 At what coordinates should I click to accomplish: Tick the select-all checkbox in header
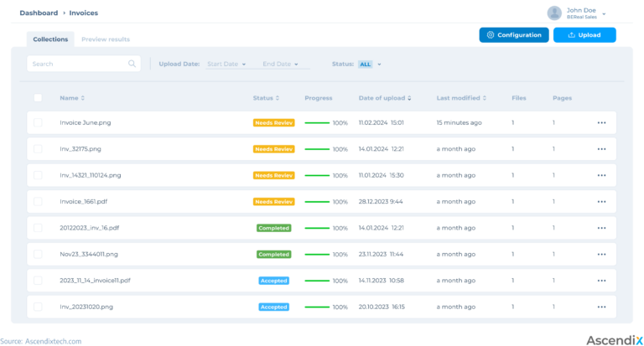(x=38, y=98)
